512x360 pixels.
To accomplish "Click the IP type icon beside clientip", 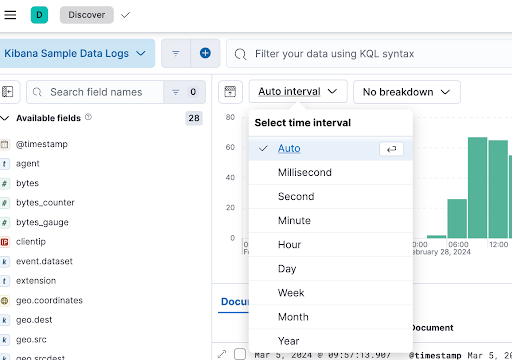I will [x=4, y=242].
